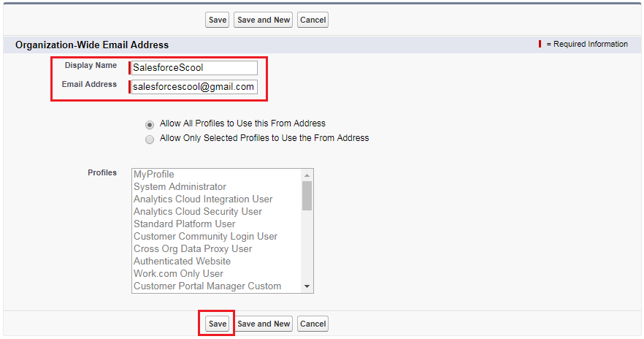Select System Administrator in the Profiles list
The image size is (644, 339).
click(217, 186)
